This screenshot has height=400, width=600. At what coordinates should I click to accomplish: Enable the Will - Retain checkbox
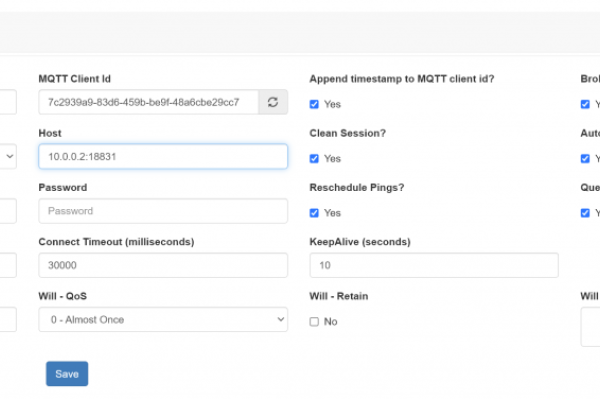click(315, 321)
